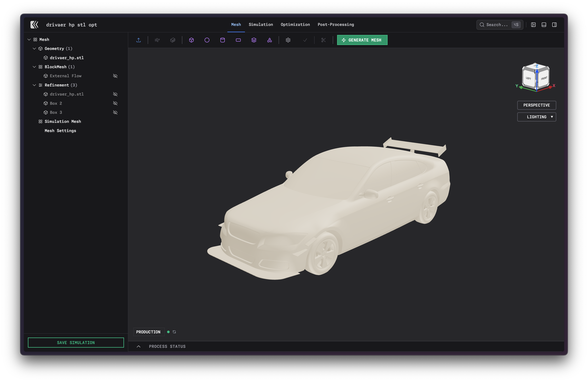588x382 pixels.
Task: Click the layers stack toolbar icon
Action: [254, 40]
